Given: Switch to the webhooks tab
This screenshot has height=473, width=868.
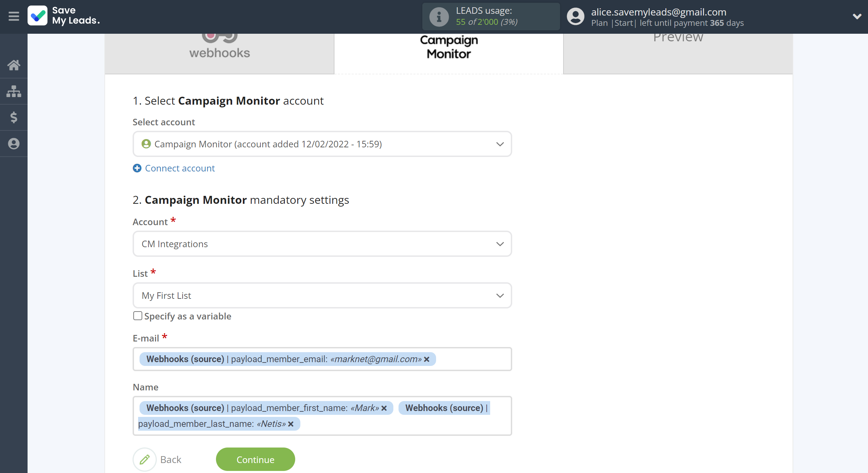Looking at the screenshot, I should pos(219,52).
